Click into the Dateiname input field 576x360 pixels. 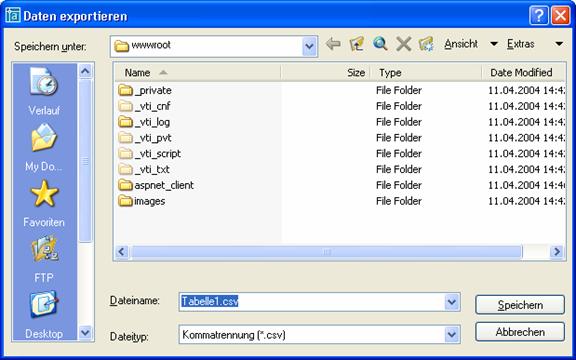coord(312,302)
